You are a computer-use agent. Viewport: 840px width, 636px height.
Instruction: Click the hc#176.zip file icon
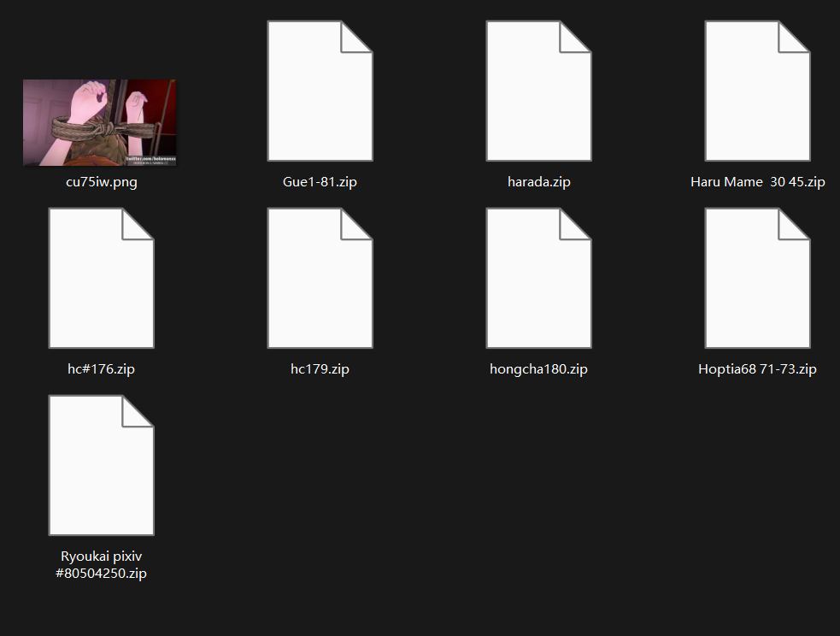[101, 279]
